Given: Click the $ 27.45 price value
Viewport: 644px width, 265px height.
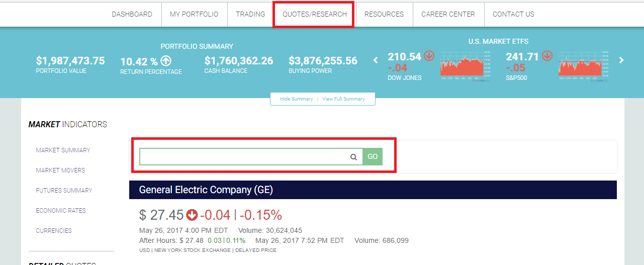Looking at the screenshot, I should pyautogui.click(x=161, y=215).
